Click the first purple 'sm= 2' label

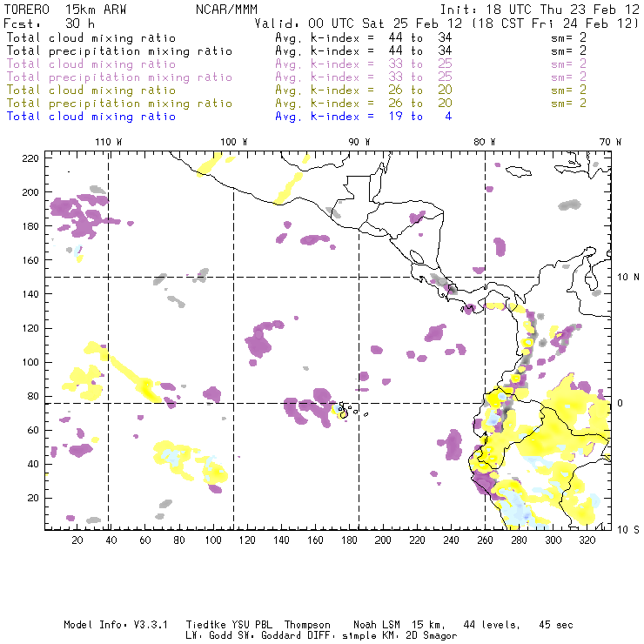[x=568, y=64]
